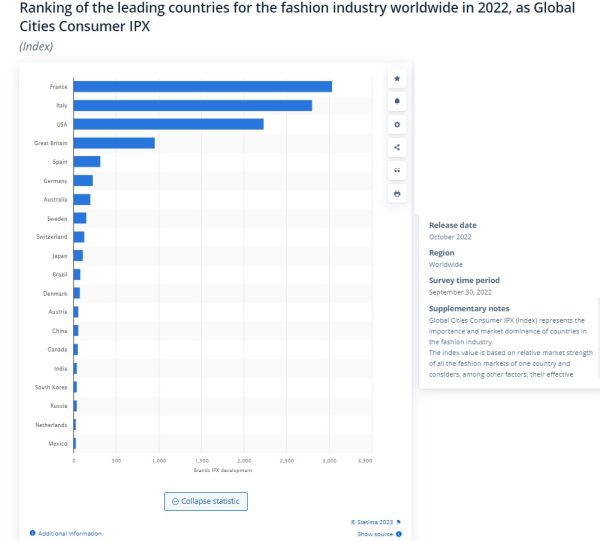Click the 'South Korea' axis label
Image resolution: width=600 pixels, height=541 pixels.
[51, 387]
